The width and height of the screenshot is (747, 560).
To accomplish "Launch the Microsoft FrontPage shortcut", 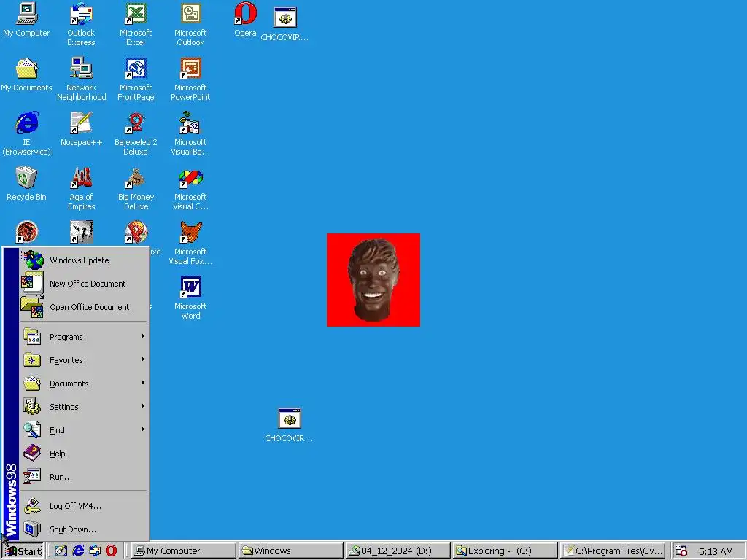I will coord(136,79).
